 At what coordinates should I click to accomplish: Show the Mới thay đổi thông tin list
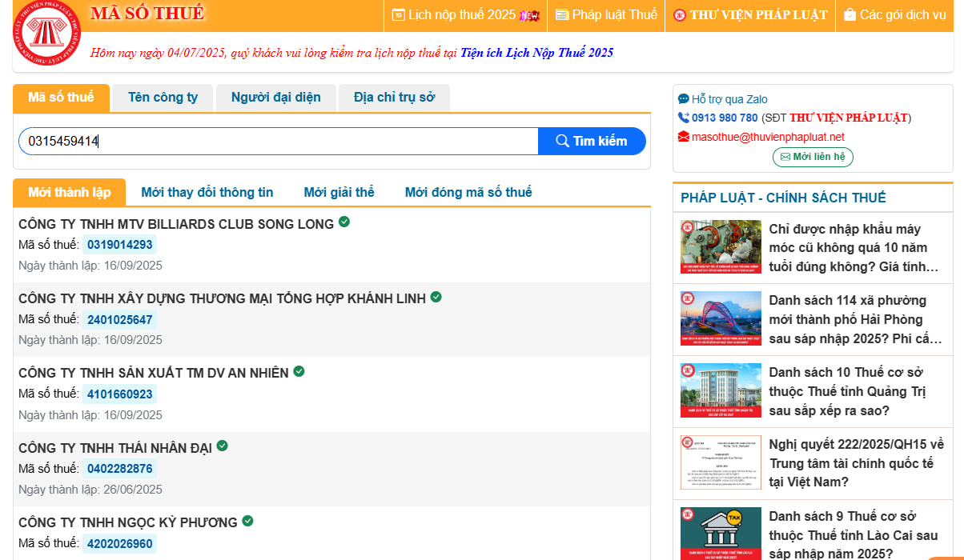pos(207,192)
